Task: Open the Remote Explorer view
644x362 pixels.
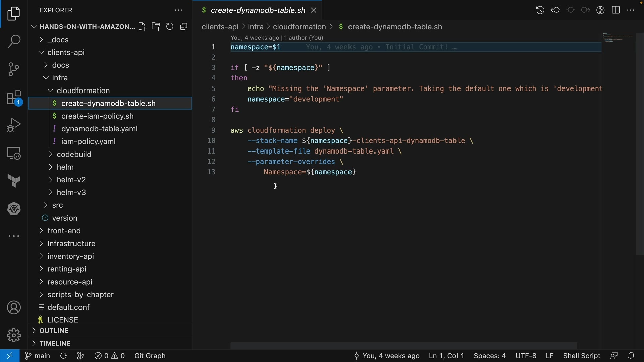Action: [14, 153]
